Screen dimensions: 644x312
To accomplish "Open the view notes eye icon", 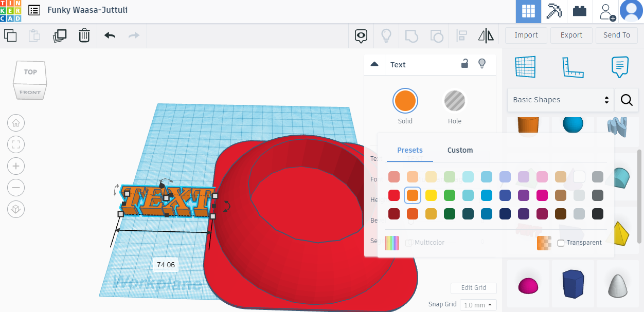I will pyautogui.click(x=361, y=35).
